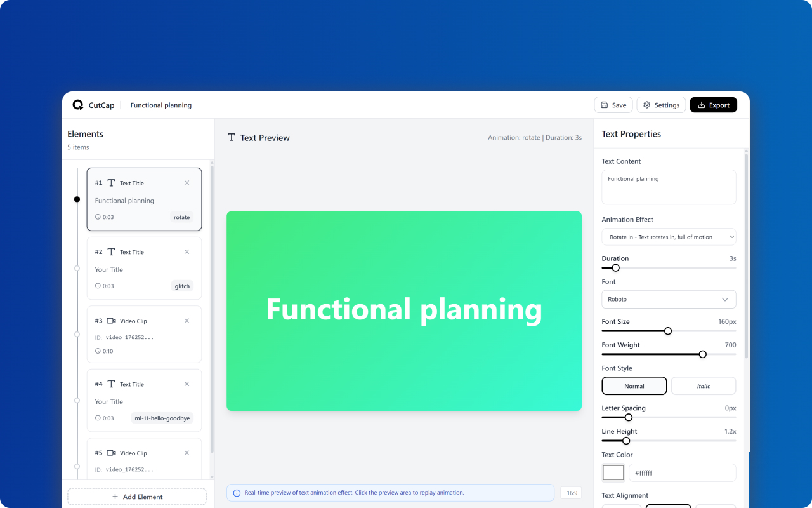Open the Functional planning project title
Screen dimensions: 812x508
160,105
